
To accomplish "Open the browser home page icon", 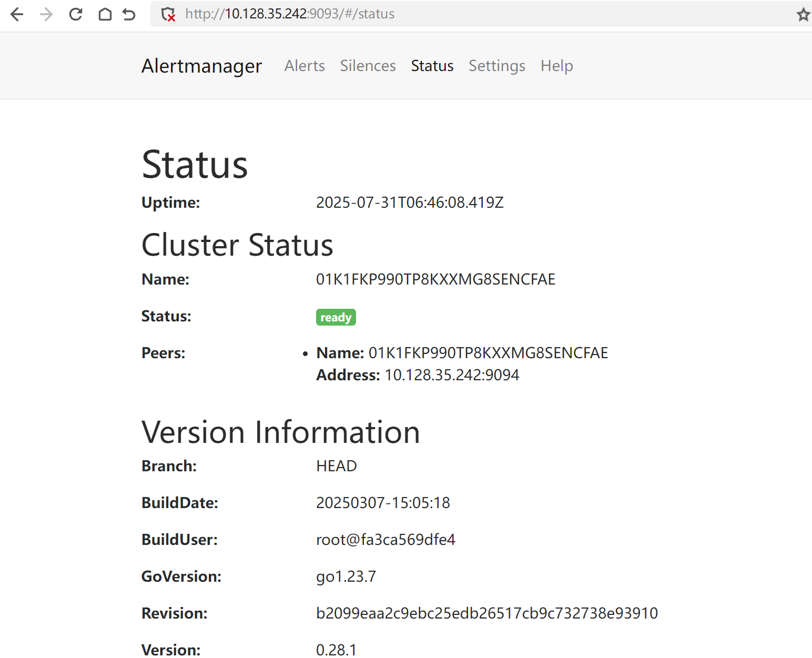I will (x=105, y=14).
